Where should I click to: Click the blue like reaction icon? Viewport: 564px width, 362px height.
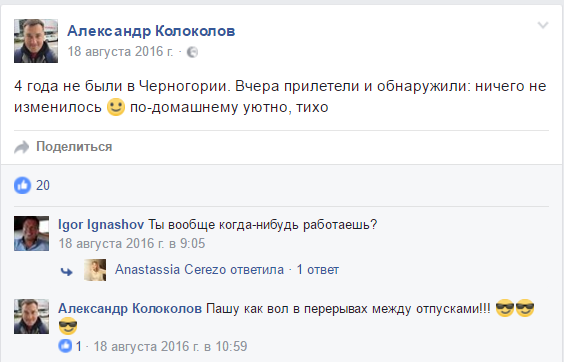click(22, 185)
